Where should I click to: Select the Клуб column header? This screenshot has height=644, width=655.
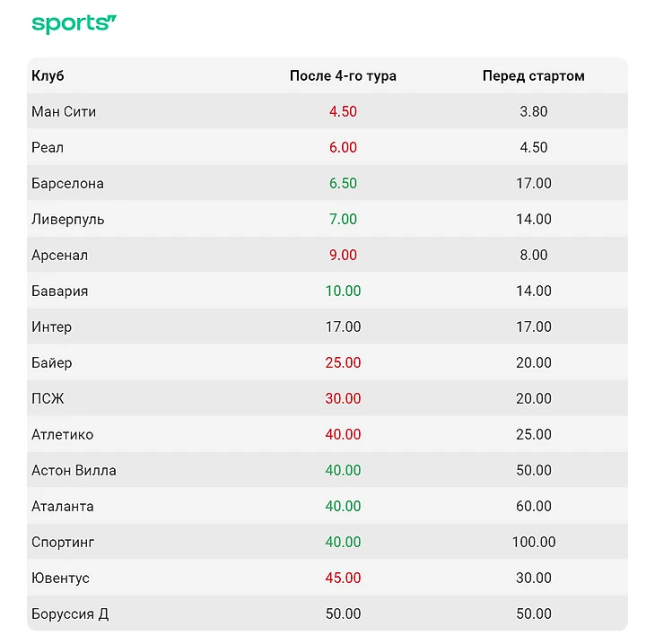pos(48,76)
